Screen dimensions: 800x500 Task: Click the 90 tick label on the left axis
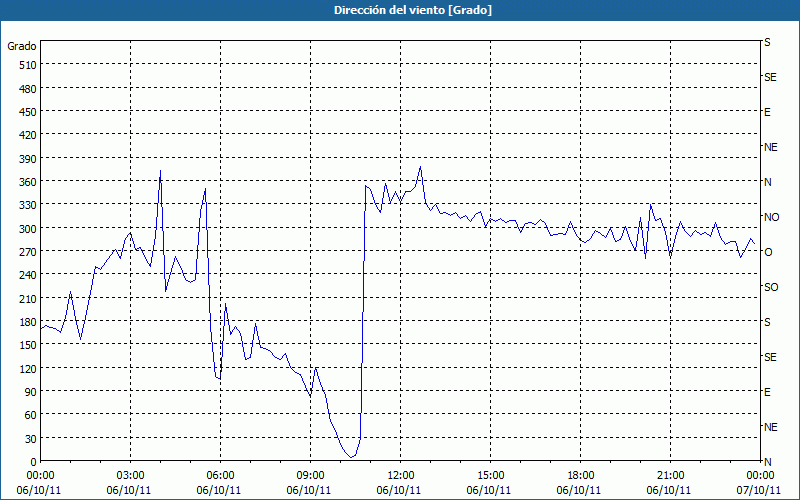click(31, 392)
